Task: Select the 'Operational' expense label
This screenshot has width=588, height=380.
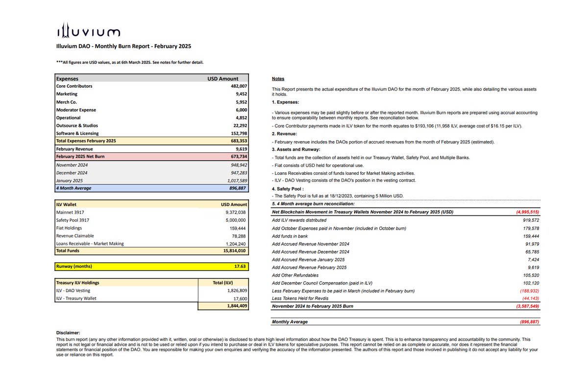Action: tap(69, 118)
